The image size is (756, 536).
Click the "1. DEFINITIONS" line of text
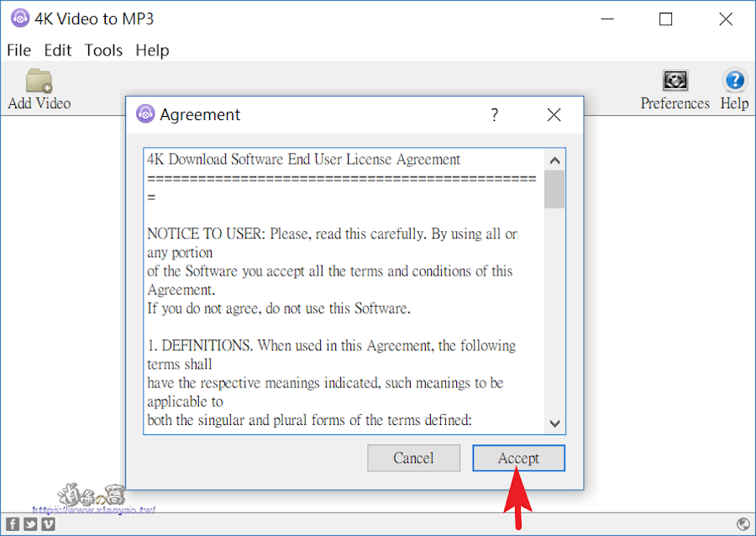click(x=331, y=345)
